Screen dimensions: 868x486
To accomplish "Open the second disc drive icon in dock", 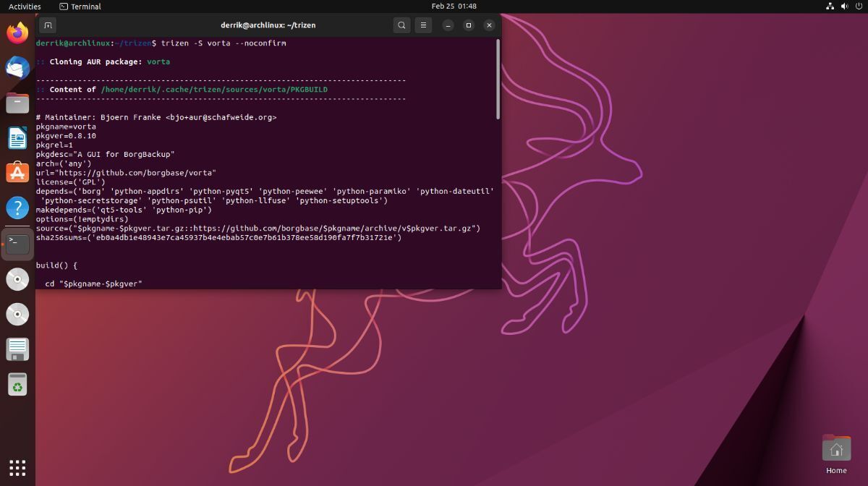I will (x=17, y=314).
